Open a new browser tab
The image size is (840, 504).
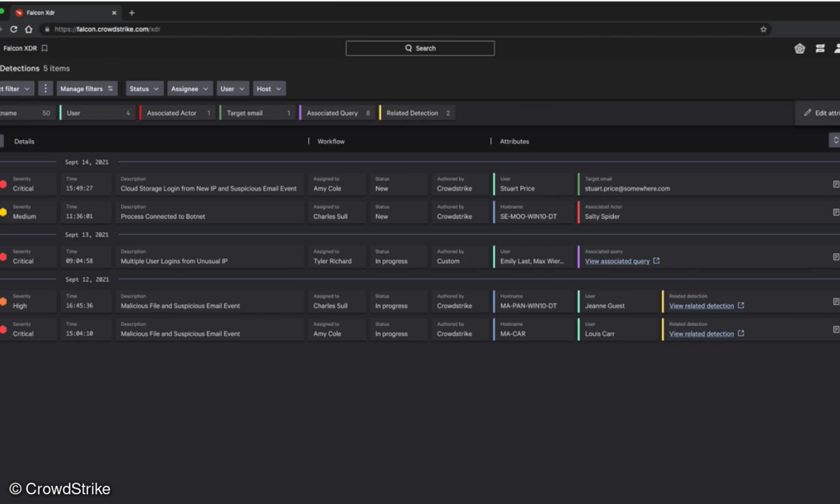coord(132,13)
